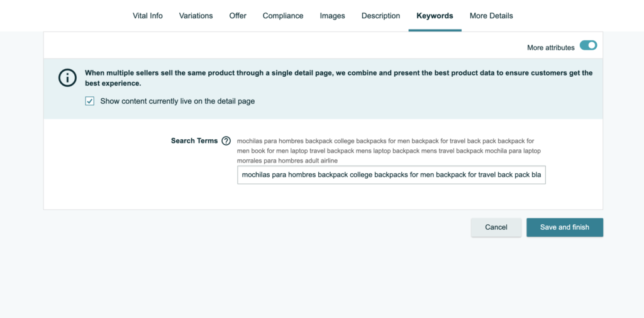Click the info circle icon in banner
The image size is (644, 318).
click(x=67, y=77)
